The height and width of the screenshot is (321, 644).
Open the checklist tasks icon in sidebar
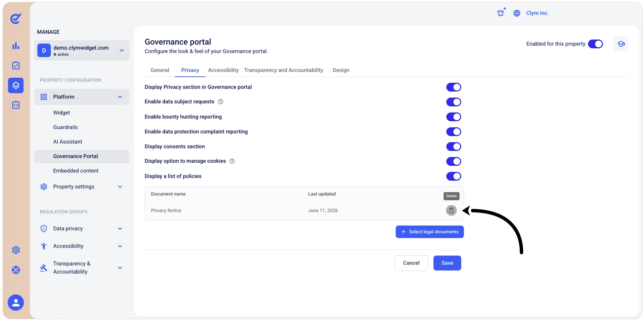16,66
